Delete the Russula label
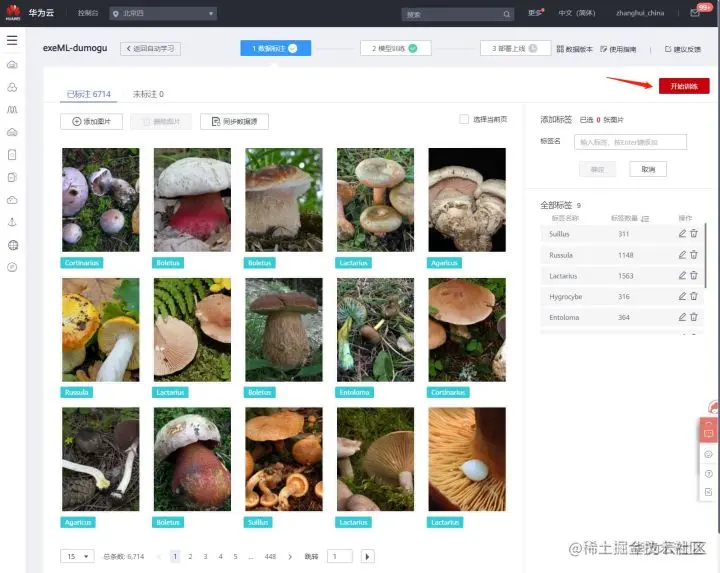 click(x=694, y=255)
